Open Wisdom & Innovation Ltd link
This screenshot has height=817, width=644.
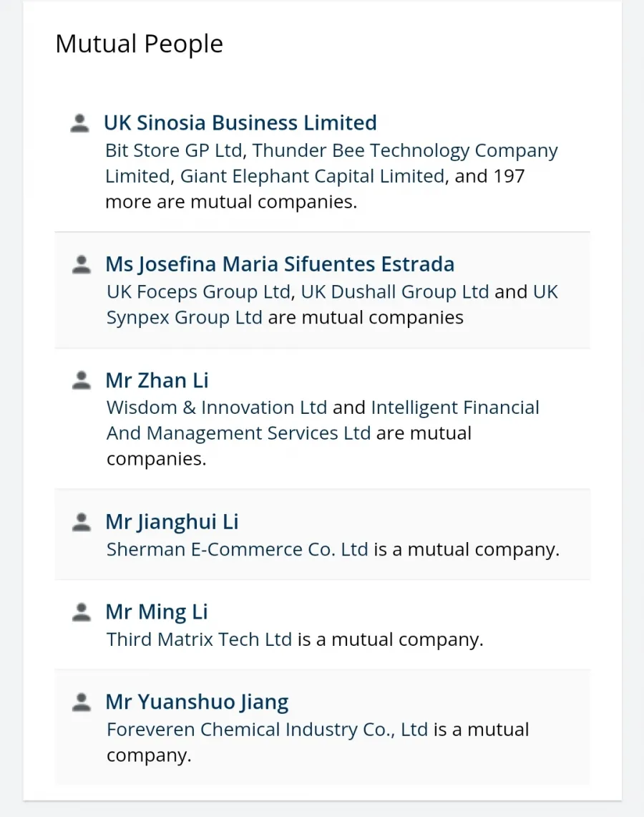217,407
